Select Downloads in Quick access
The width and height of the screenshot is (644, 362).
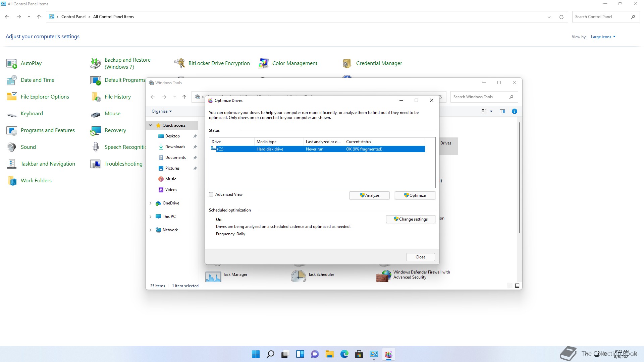175,147
